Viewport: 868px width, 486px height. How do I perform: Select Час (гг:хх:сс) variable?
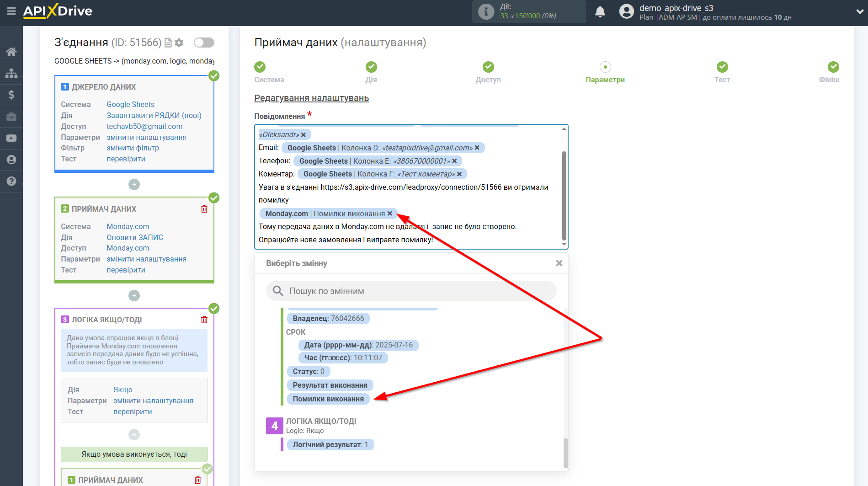coord(343,358)
